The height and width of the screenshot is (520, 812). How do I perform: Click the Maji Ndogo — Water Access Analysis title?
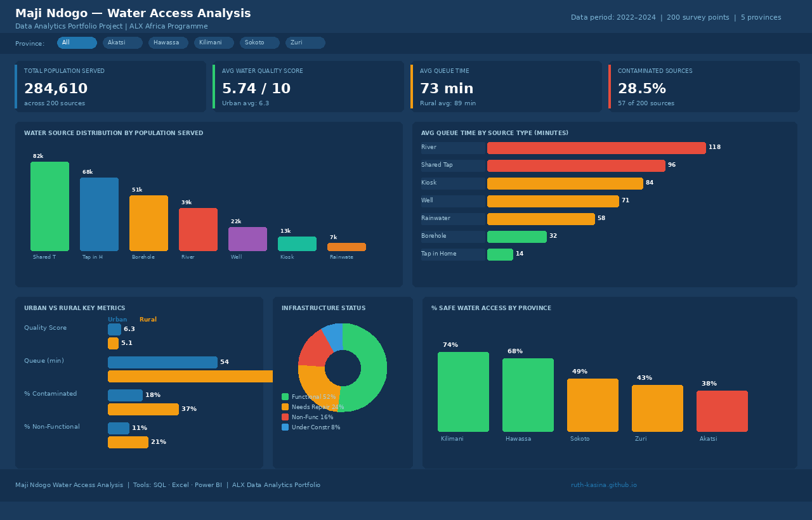tap(133, 13)
